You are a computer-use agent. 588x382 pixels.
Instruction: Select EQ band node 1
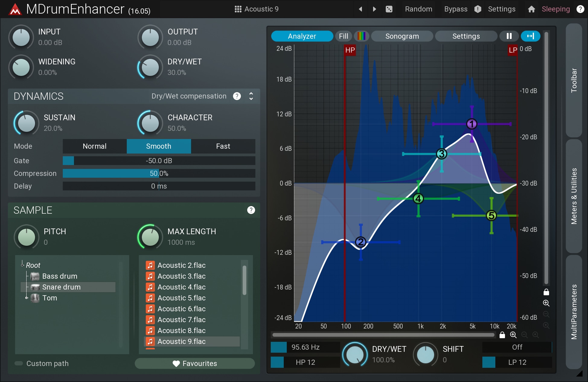click(471, 124)
